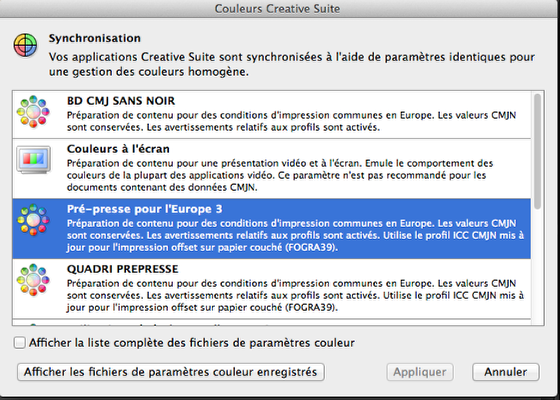Image resolution: width=560 pixels, height=400 pixels.
Task: Choose the Pré-presse pour l'Europe 3 title
Action: (145, 209)
